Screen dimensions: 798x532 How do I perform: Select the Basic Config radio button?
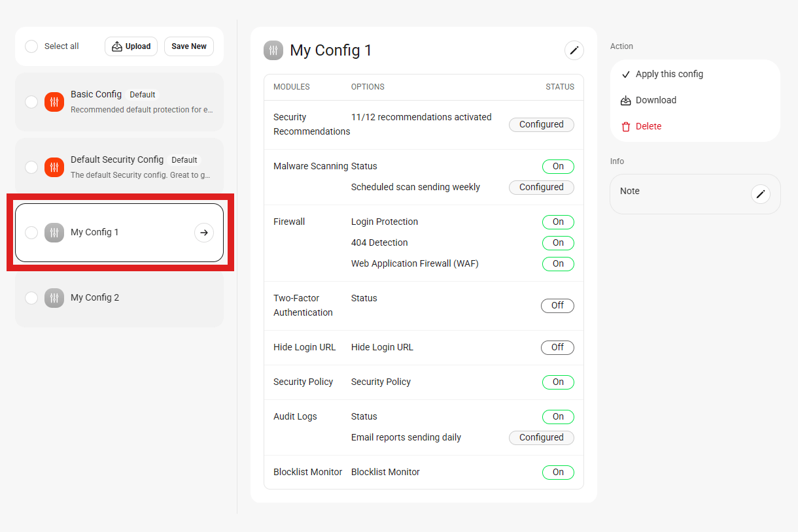tap(31, 102)
